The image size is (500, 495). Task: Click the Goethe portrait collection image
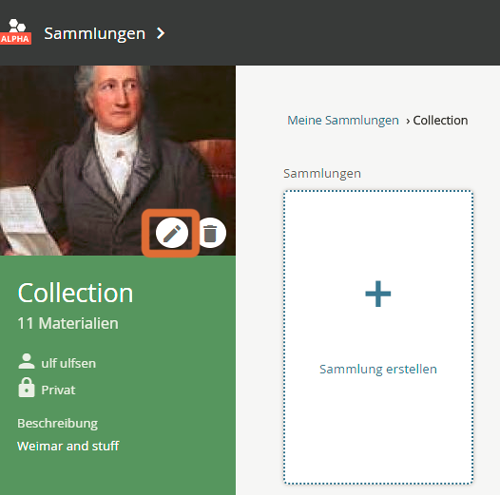pyautogui.click(x=118, y=161)
